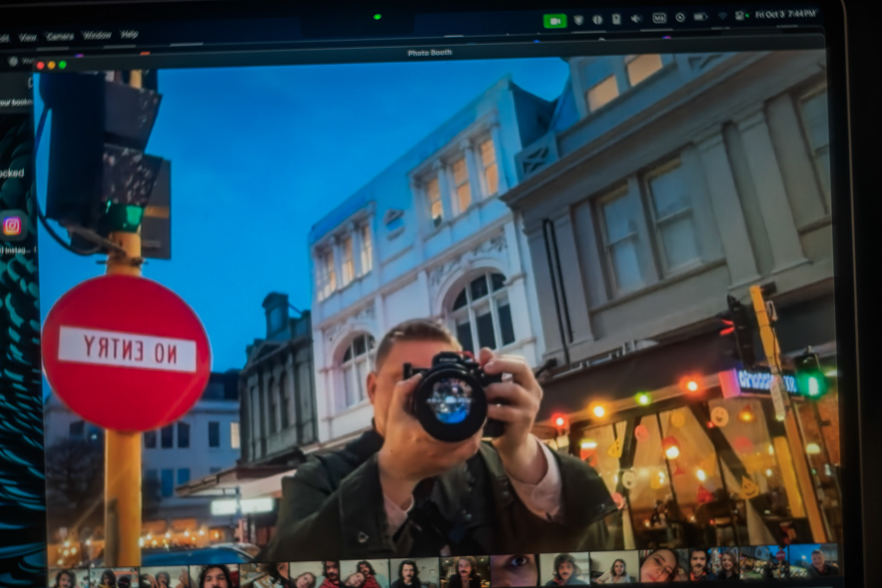Open the Camera menu
Screen dimensions: 882x588
[x=60, y=36]
